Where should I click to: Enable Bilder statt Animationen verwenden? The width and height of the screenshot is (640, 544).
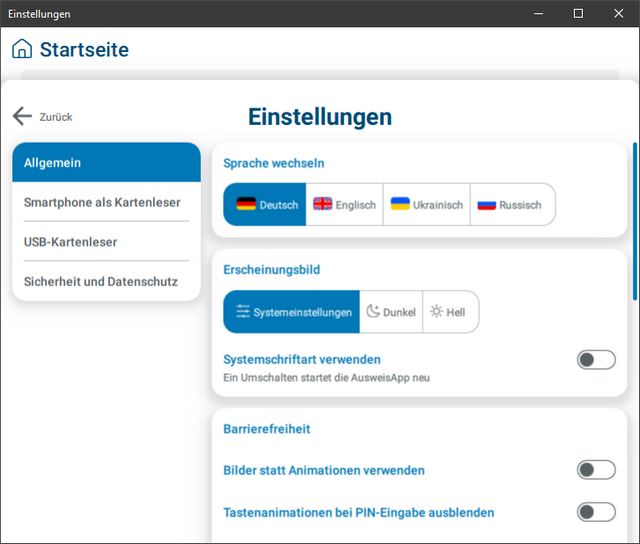[x=596, y=470]
